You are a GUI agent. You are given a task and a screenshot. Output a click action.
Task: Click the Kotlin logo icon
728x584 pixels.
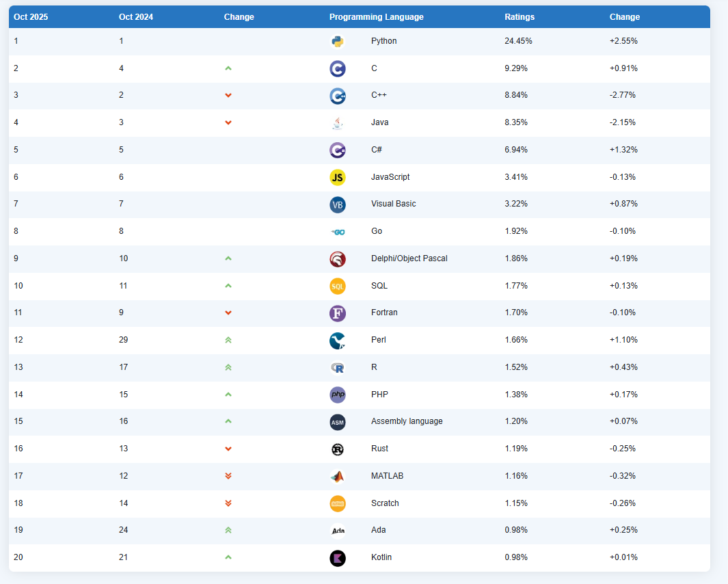click(x=337, y=558)
